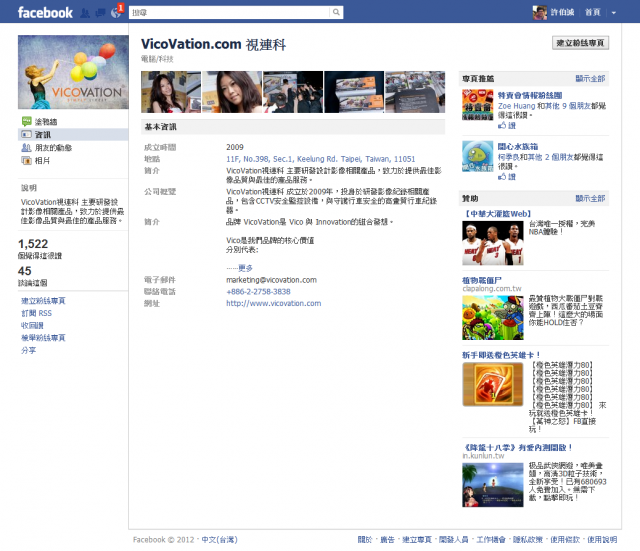640x551 pixels.
Task: Click the user profile picture in header
Action: 540,13
